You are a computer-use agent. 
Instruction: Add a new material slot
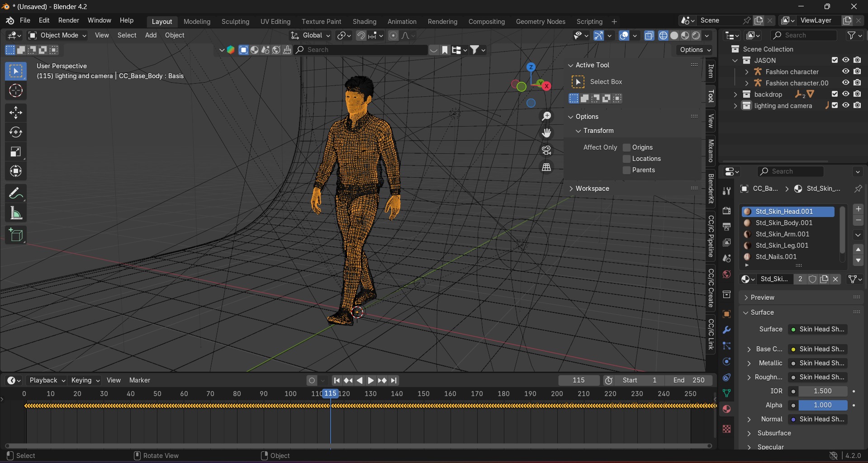(x=858, y=209)
